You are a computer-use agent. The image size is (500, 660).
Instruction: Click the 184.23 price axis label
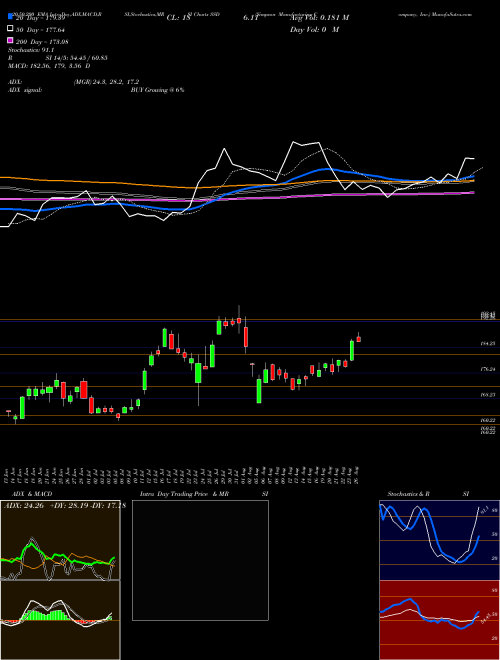point(487,344)
